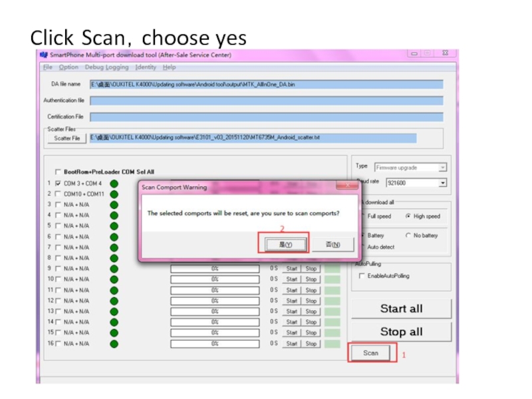Click the Auto detect option label
This screenshot has height=399, width=532.
(380, 247)
